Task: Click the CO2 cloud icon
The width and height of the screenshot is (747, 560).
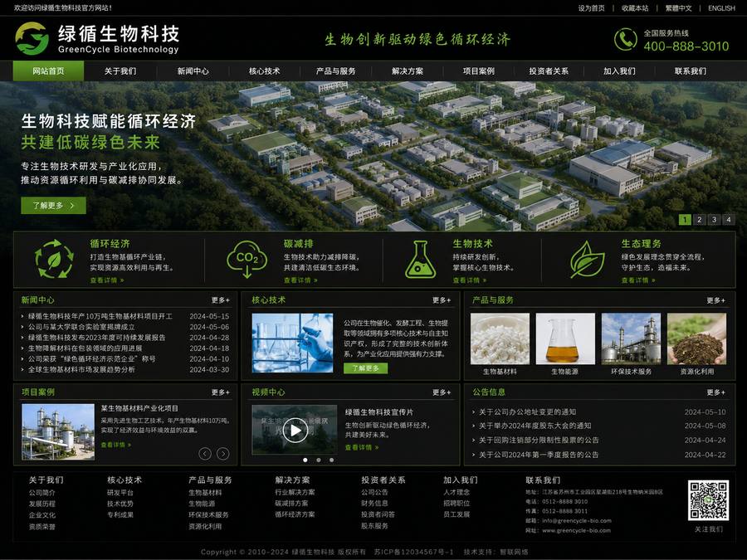Action: tap(247, 259)
